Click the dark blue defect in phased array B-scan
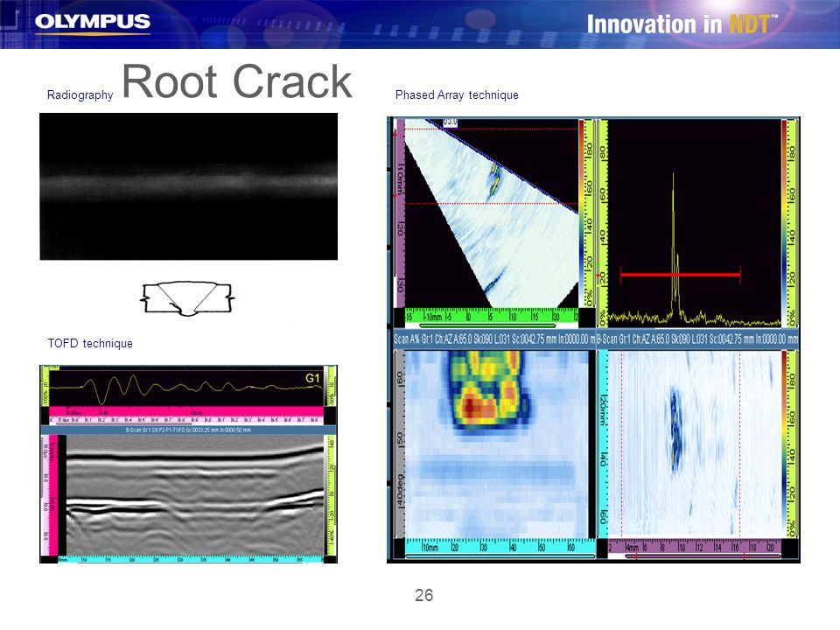Image resolution: width=840 pixels, height=630 pixels. click(675, 430)
